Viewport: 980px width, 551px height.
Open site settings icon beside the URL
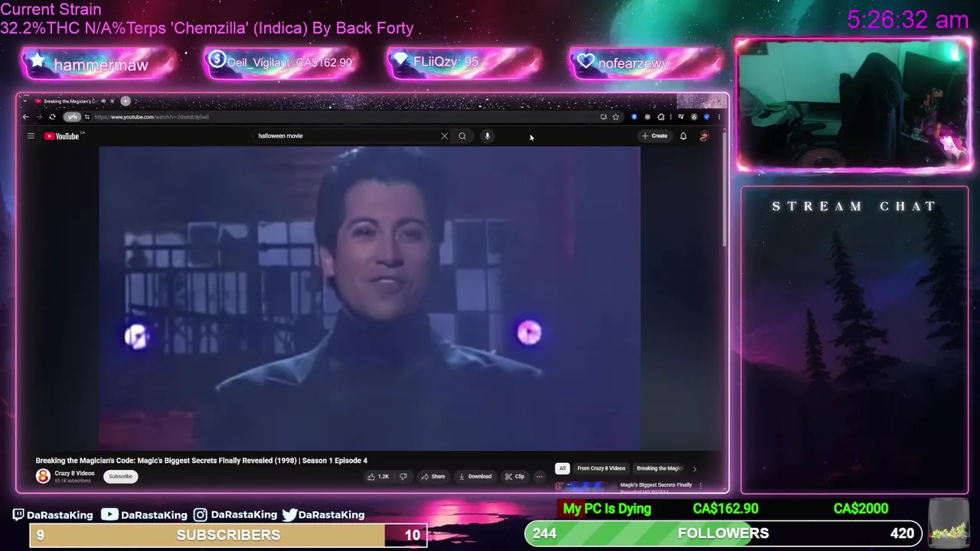tap(87, 117)
